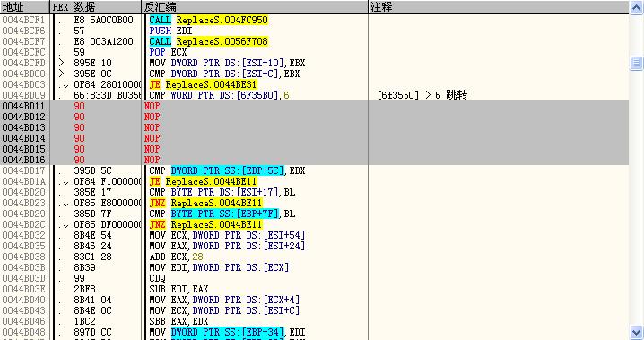This screenshot has height=340, width=644.
Task: Click hex bytes 385D 7F
Action: pyautogui.click(x=92, y=214)
